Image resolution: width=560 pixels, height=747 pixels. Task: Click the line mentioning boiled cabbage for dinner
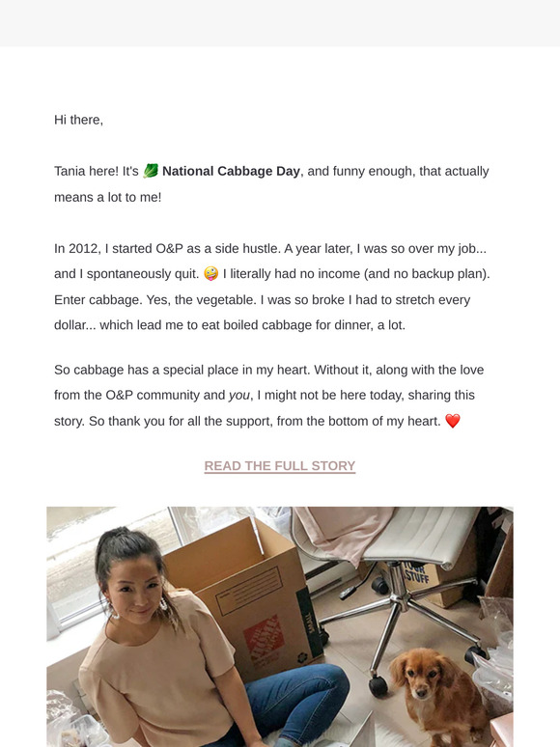click(x=230, y=325)
